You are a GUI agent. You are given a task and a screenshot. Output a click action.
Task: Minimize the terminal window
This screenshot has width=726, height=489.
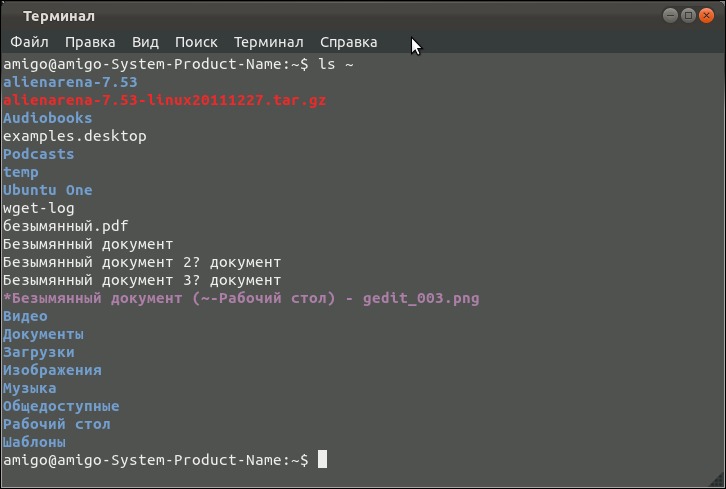pyautogui.click(x=670, y=16)
